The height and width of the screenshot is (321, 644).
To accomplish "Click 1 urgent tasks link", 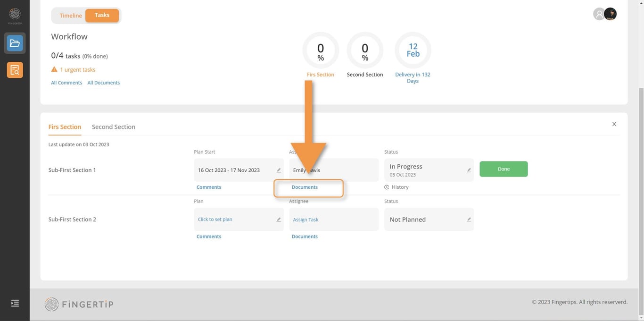I will [x=77, y=69].
